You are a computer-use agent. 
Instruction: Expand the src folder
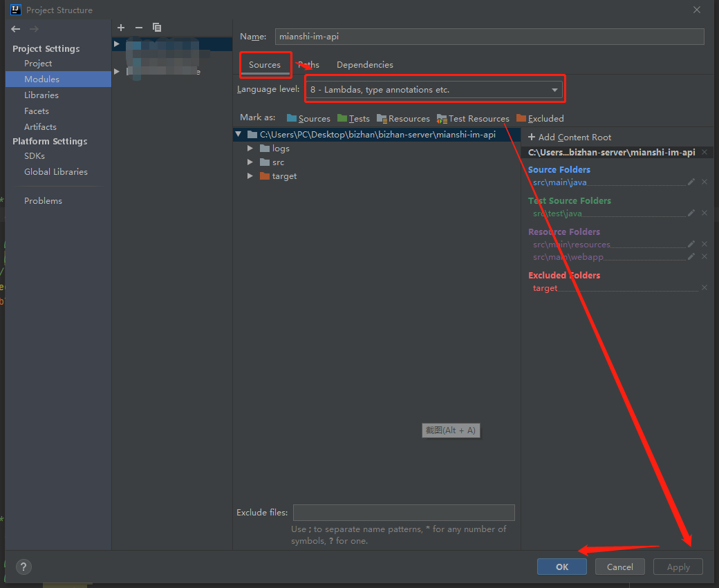[250, 162]
